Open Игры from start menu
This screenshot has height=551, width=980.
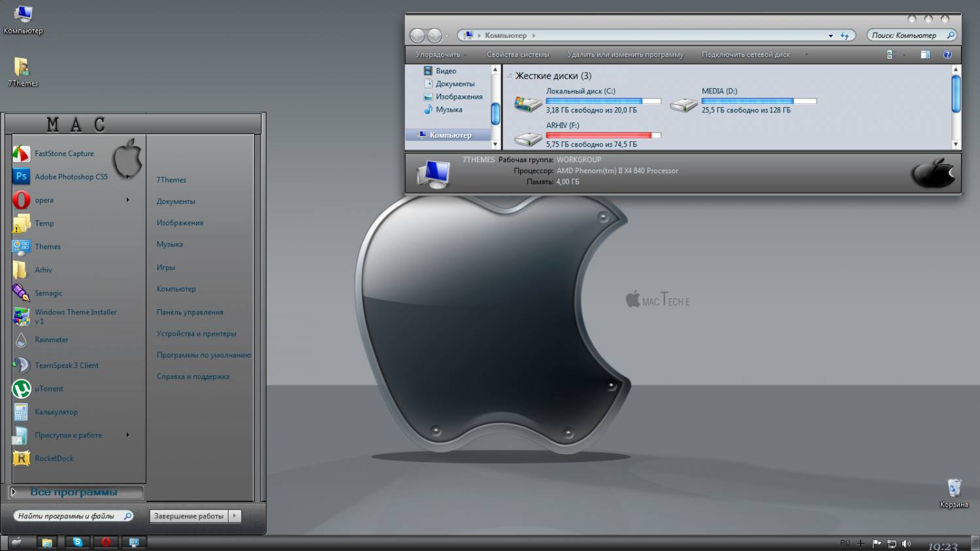[166, 267]
